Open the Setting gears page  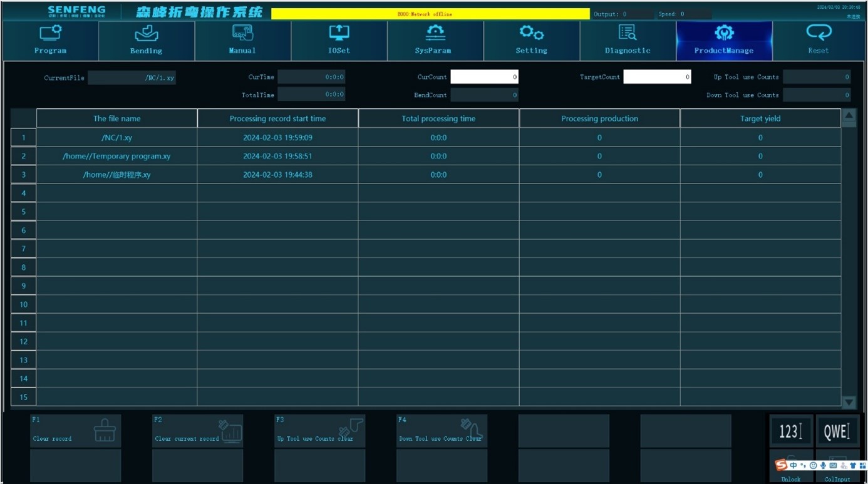[x=531, y=40]
